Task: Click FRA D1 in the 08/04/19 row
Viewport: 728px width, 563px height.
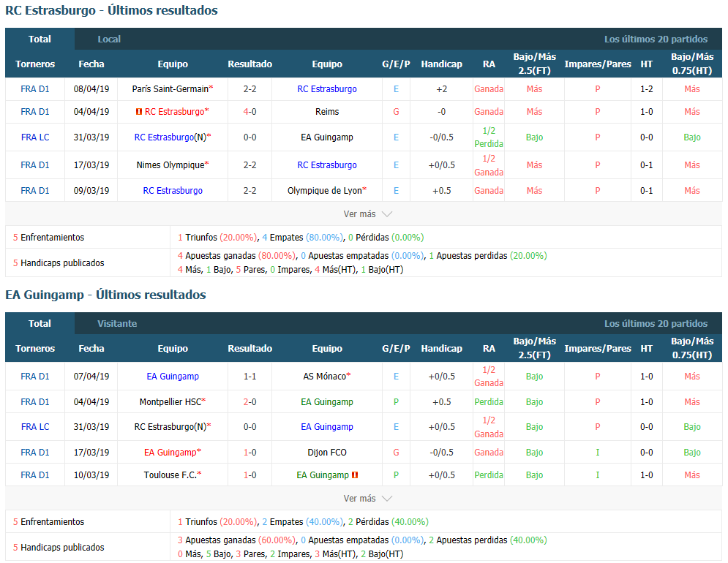Action: [35, 89]
